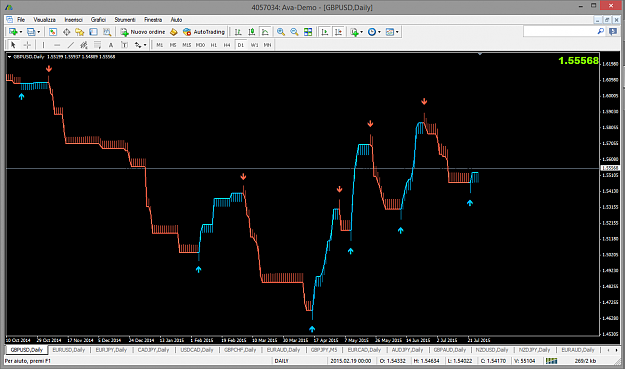Open a new chart window
Image resolution: width=625 pixels, height=369 pixels.
pyautogui.click(x=13, y=32)
